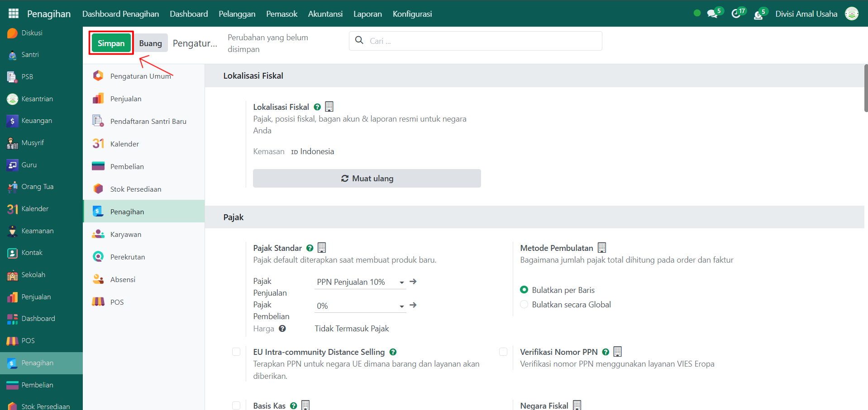This screenshot has height=410, width=868.
Task: Click the Discuss app icon in sidebar
Action: tap(13, 33)
